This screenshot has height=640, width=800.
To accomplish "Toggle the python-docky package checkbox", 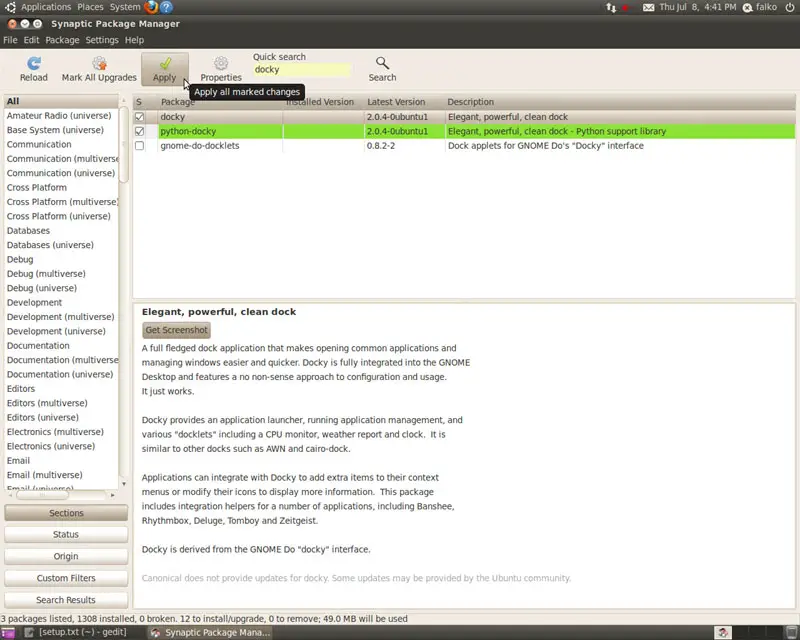I will [x=139, y=131].
